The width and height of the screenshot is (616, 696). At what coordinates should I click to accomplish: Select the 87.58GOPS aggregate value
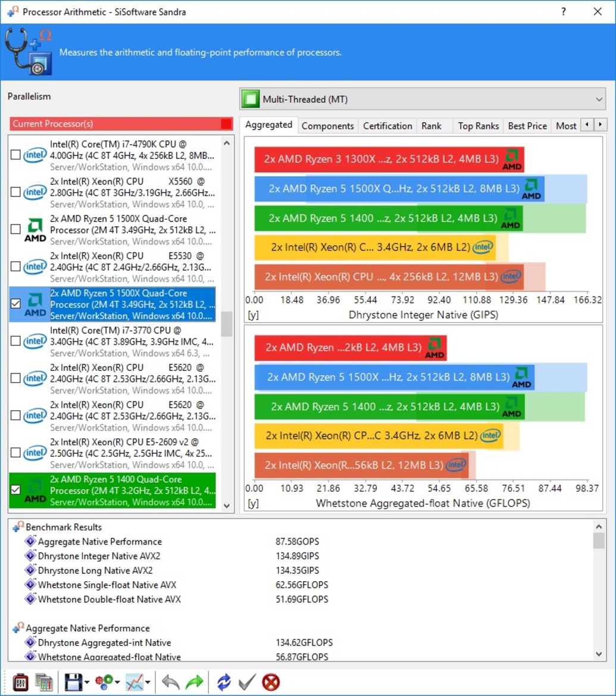point(297,542)
